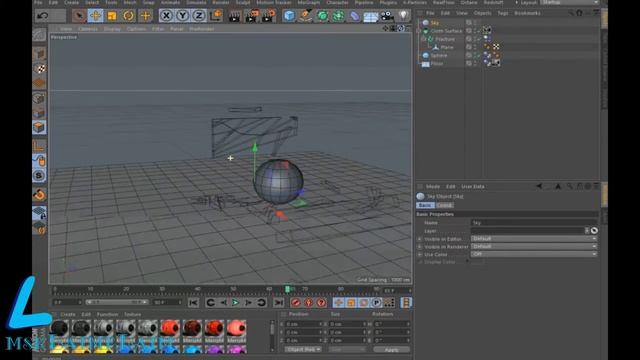Open Bookmarks menu in Object Manager

coord(527,13)
